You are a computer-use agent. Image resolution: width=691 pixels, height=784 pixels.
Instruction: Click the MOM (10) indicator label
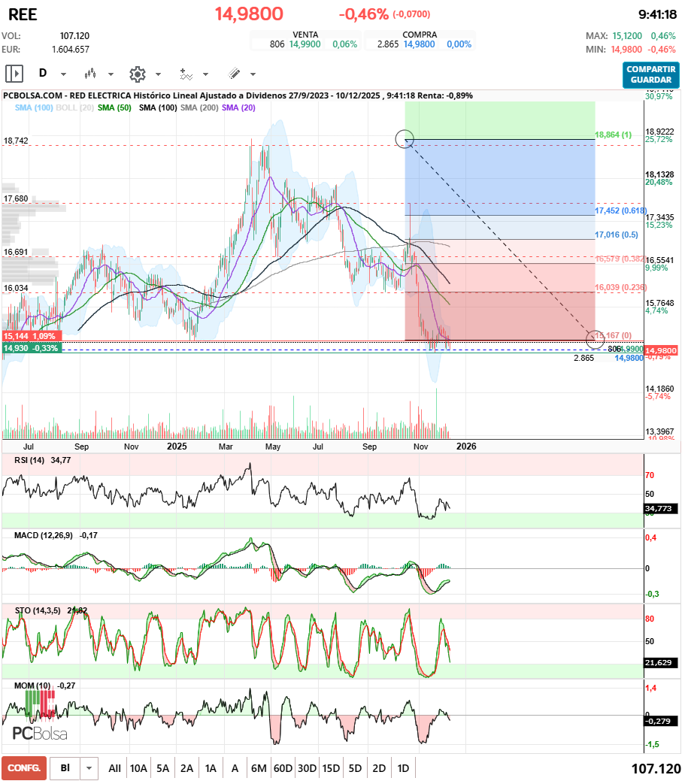tap(32, 686)
